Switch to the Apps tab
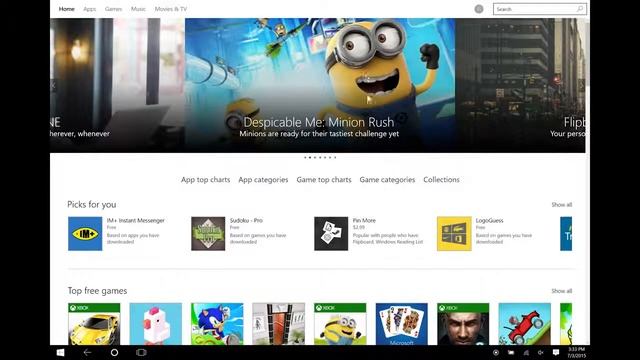The width and height of the screenshot is (640, 360). (x=89, y=9)
